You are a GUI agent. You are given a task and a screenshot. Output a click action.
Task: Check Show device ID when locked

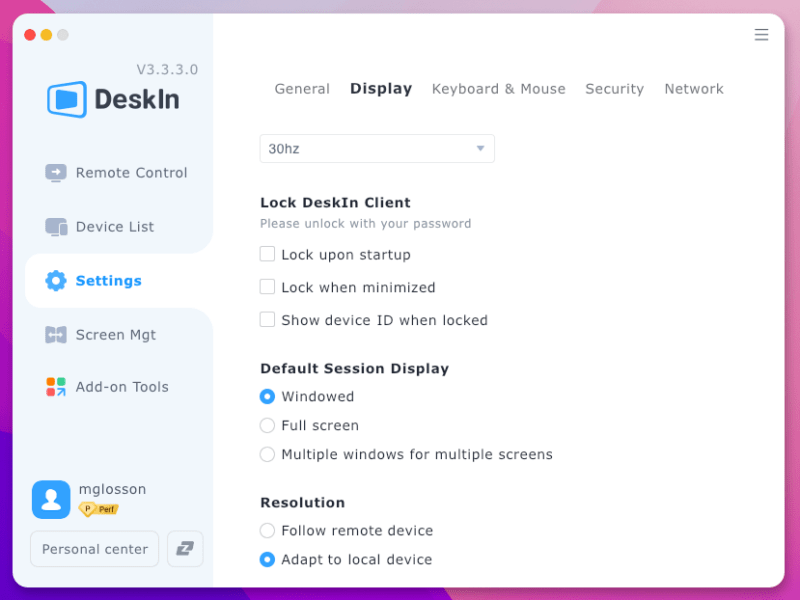click(x=267, y=320)
